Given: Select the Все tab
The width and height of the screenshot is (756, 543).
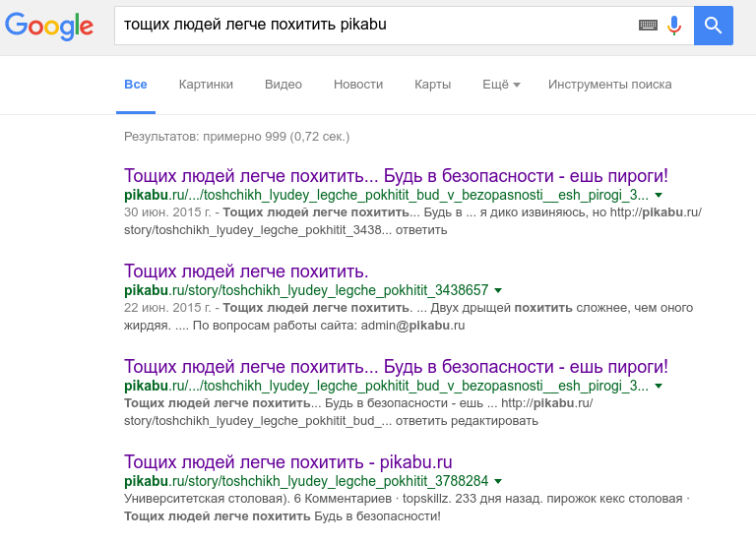Looking at the screenshot, I should click(x=136, y=85).
